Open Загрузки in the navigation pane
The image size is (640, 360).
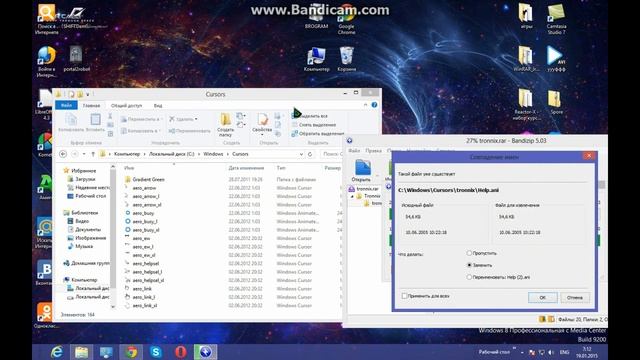click(x=85, y=179)
